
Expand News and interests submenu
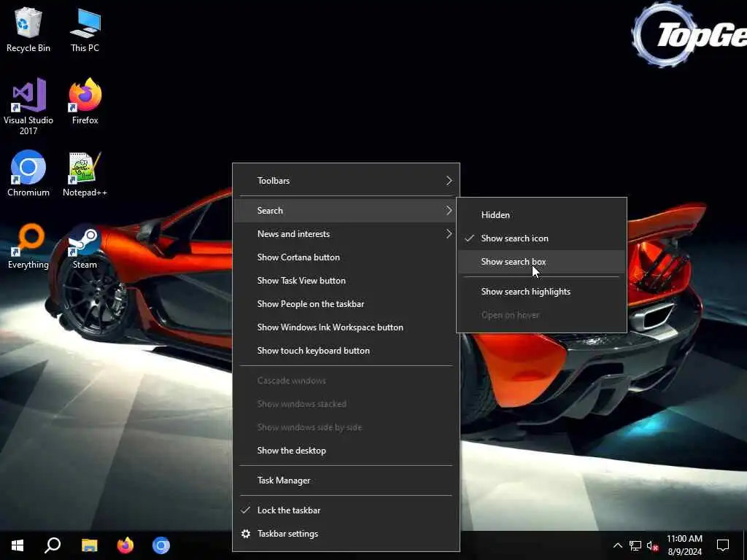pyautogui.click(x=346, y=234)
